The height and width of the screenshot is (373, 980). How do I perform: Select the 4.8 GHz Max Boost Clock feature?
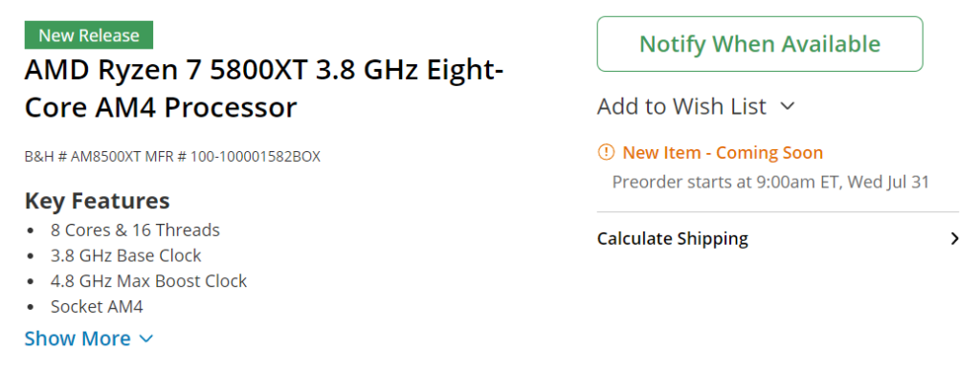pyautogui.click(x=148, y=281)
